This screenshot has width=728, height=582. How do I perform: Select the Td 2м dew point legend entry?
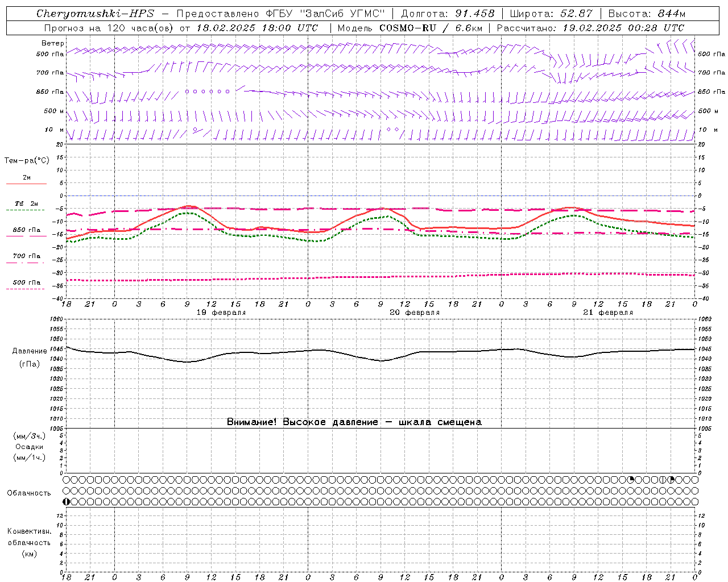click(x=26, y=206)
